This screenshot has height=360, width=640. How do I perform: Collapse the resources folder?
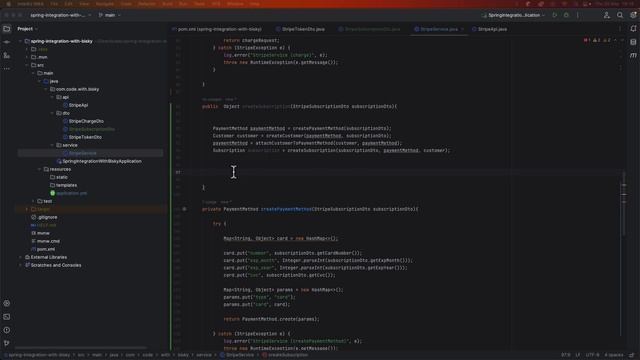(x=40, y=169)
